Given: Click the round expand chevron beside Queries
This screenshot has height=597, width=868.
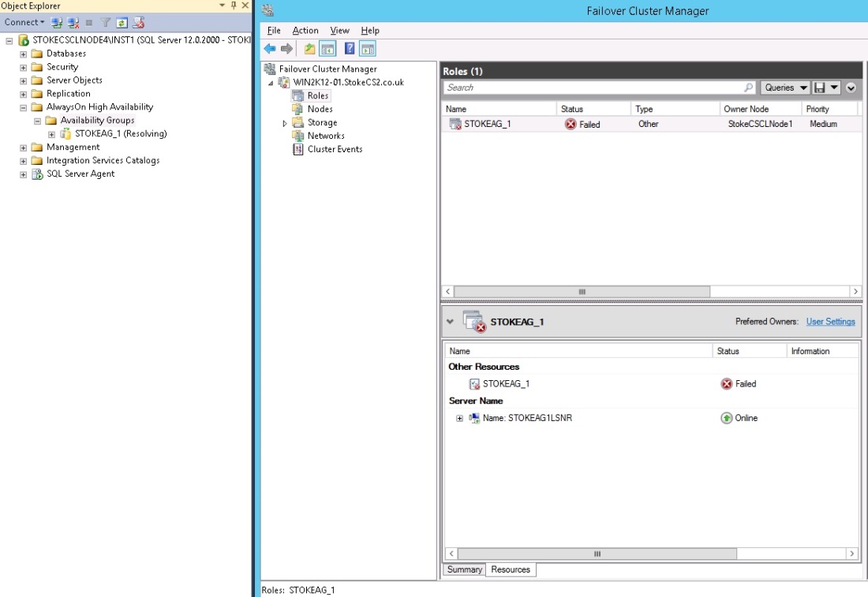Looking at the screenshot, I should [x=851, y=88].
